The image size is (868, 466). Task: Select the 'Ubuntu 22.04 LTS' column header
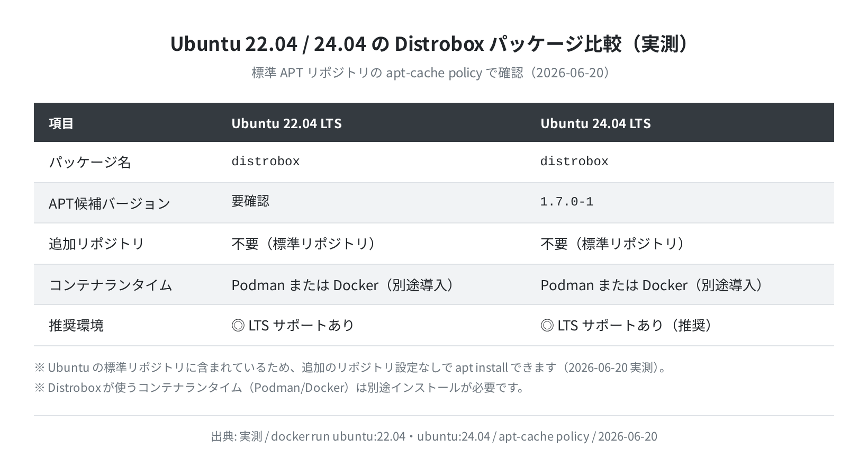[286, 123]
